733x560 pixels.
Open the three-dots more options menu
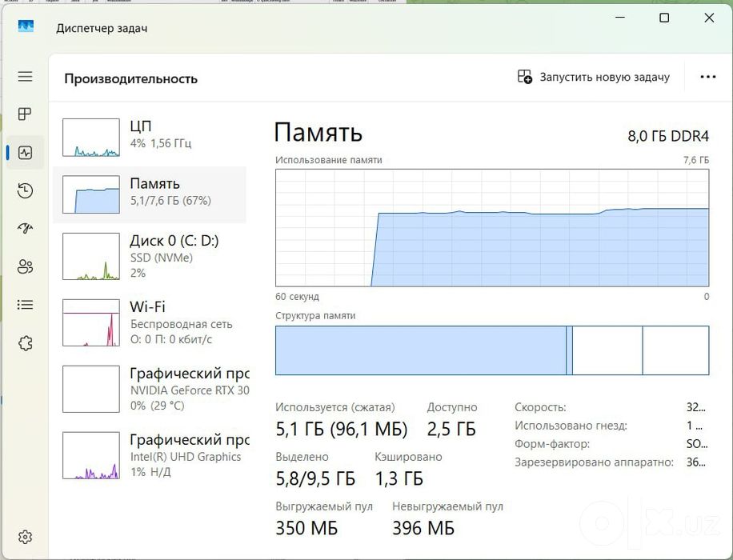(707, 77)
